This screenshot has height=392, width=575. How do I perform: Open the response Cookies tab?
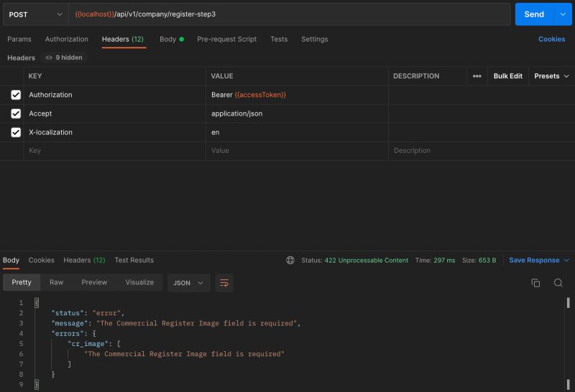[42, 260]
